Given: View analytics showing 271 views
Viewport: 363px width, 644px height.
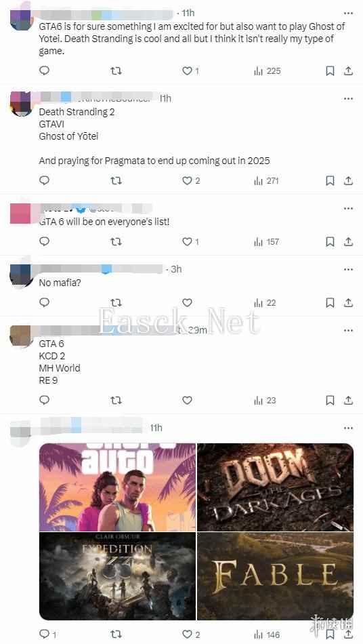Looking at the screenshot, I should point(267,181).
